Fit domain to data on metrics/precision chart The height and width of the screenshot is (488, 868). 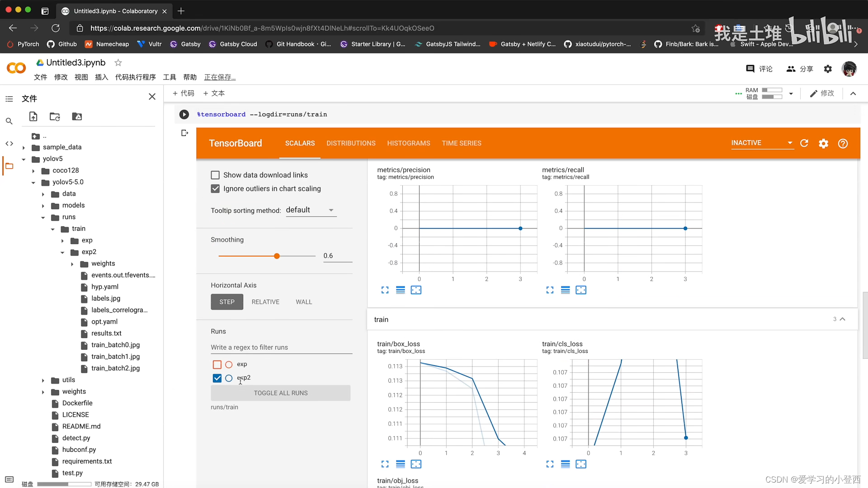click(416, 290)
